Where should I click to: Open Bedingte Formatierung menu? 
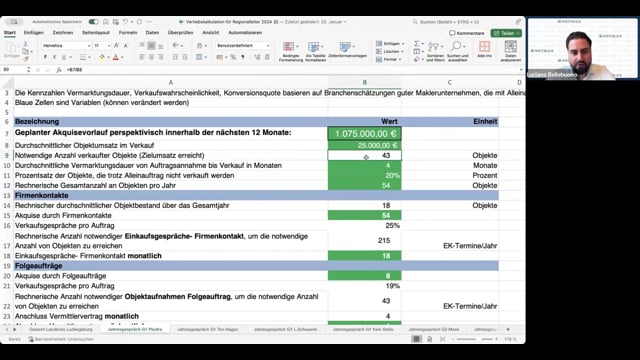(x=291, y=51)
